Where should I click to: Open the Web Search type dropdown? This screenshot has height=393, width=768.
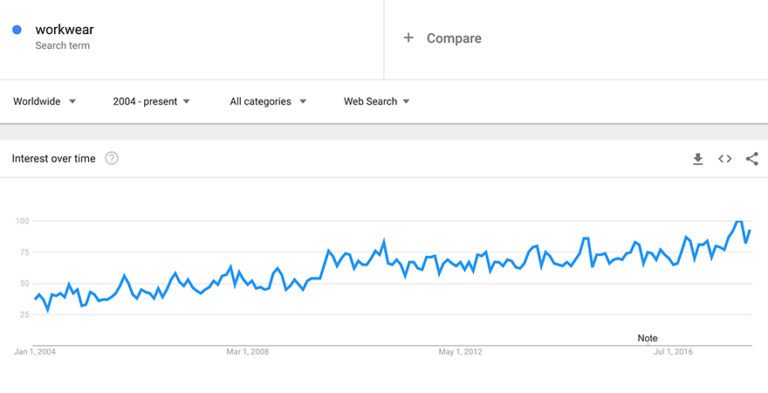click(x=376, y=101)
